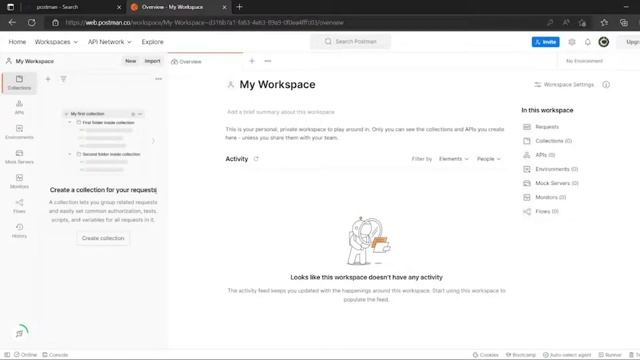Click the Search Postman field
Screen dimensions: 640x360
pos(351,42)
